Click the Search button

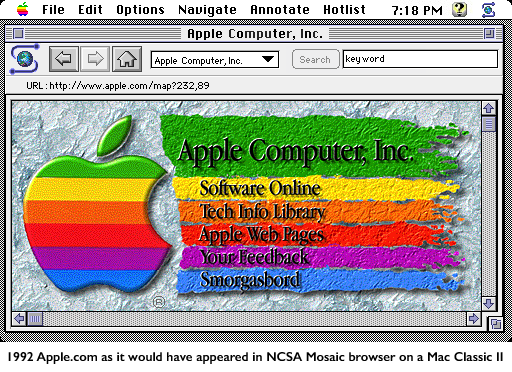[x=315, y=59]
